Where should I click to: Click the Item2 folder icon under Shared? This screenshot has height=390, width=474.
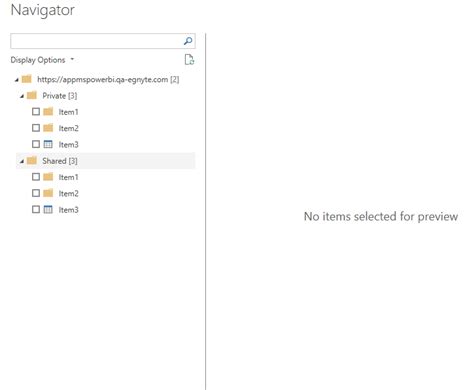(x=48, y=193)
